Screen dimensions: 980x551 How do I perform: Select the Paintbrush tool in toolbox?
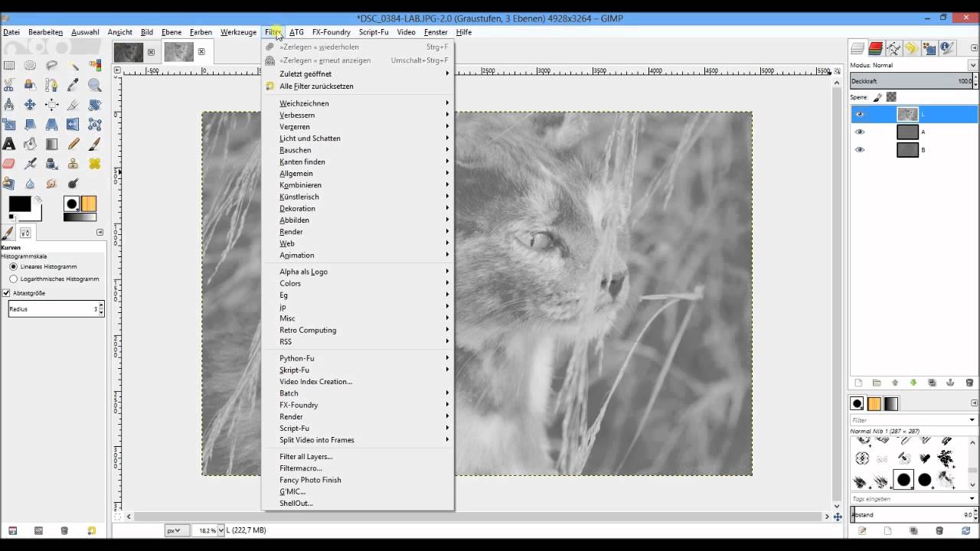[x=95, y=144]
